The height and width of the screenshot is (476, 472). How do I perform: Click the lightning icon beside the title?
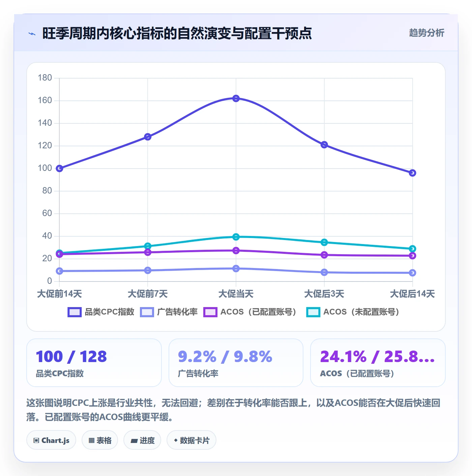(x=32, y=34)
